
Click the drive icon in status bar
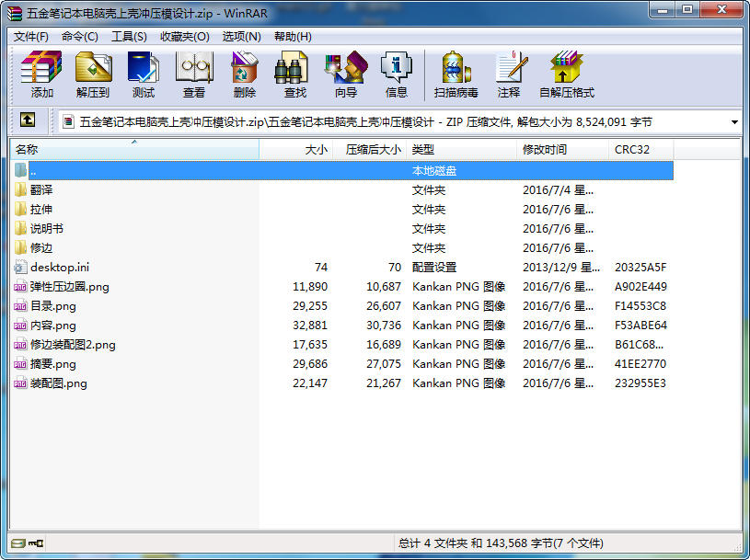point(18,543)
